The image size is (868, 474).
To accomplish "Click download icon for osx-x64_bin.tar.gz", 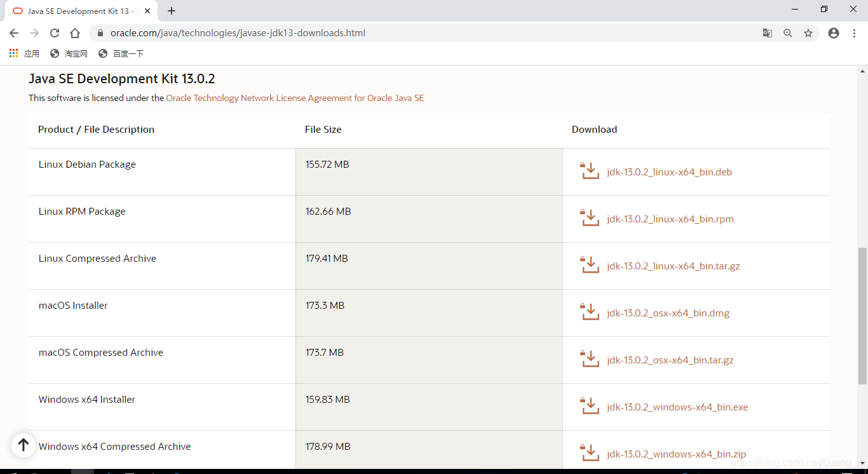I will 590,359.
